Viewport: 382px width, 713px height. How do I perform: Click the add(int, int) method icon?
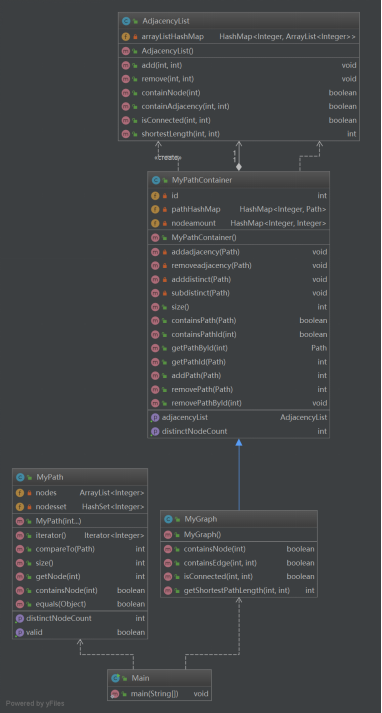(126, 65)
